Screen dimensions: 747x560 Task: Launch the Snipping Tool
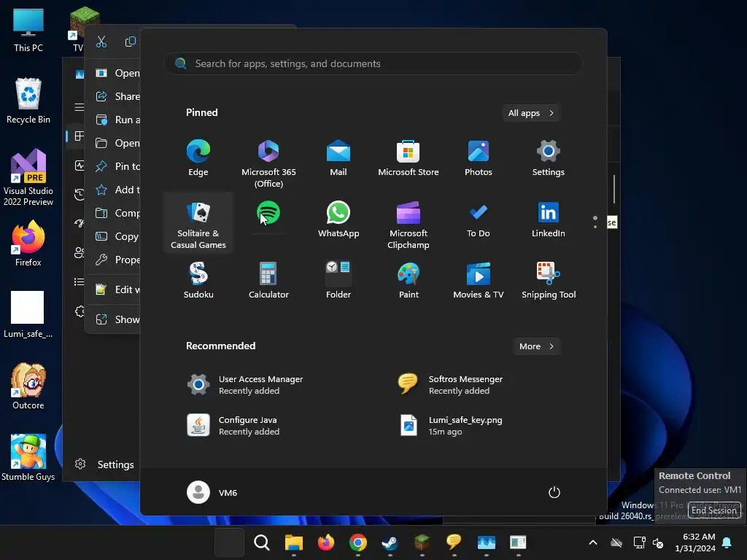(549, 281)
